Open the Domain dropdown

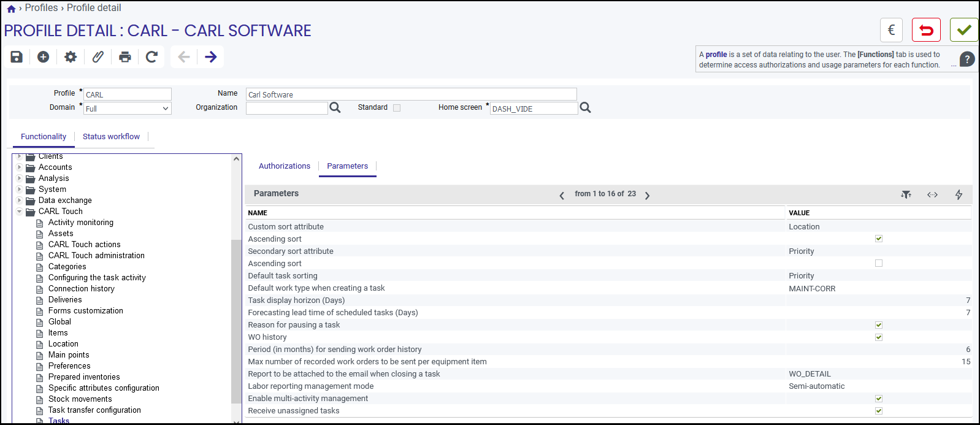pos(128,109)
